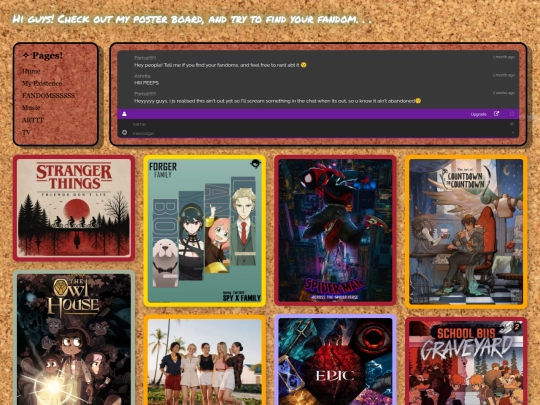Open the ARTTT page link

click(x=33, y=120)
